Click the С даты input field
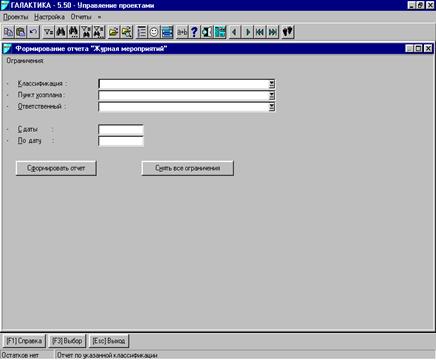Viewport: 436px width, 360px height. (x=121, y=130)
